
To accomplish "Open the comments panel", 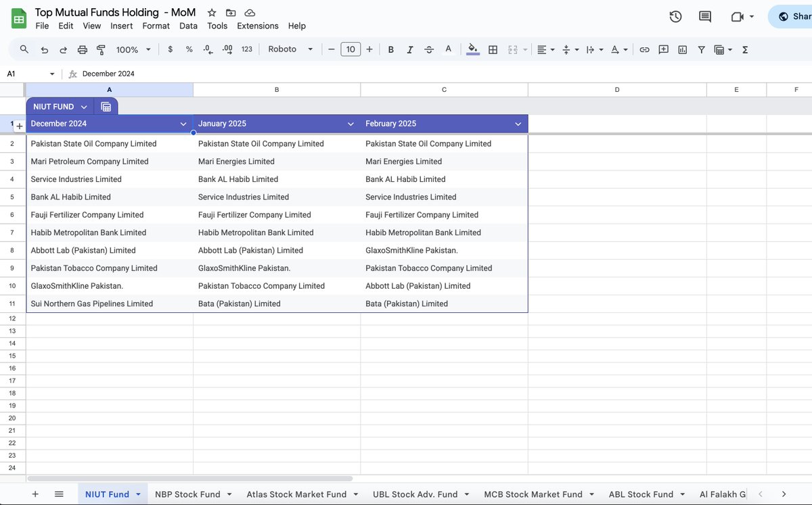I will (x=705, y=17).
